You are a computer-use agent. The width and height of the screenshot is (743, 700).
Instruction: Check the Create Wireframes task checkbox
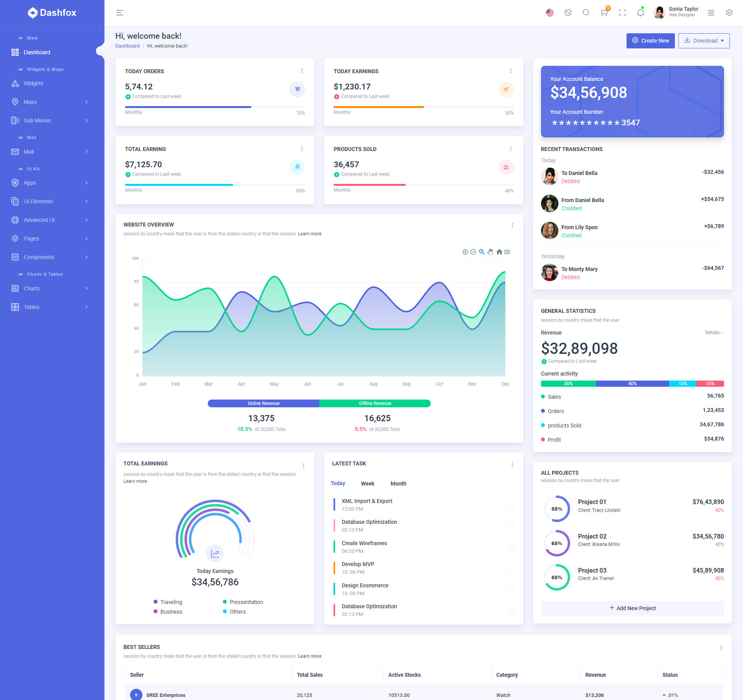[x=510, y=547]
